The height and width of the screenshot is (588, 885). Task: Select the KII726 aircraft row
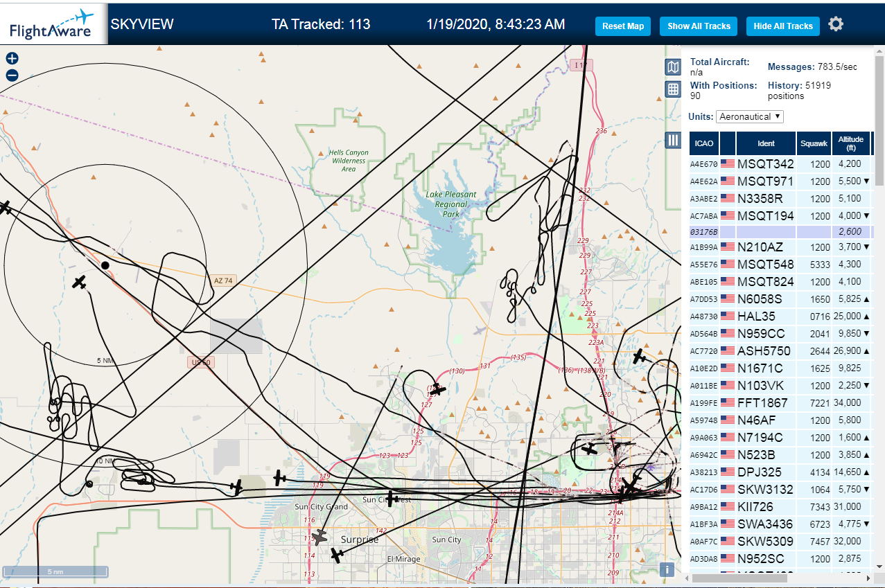click(782, 507)
